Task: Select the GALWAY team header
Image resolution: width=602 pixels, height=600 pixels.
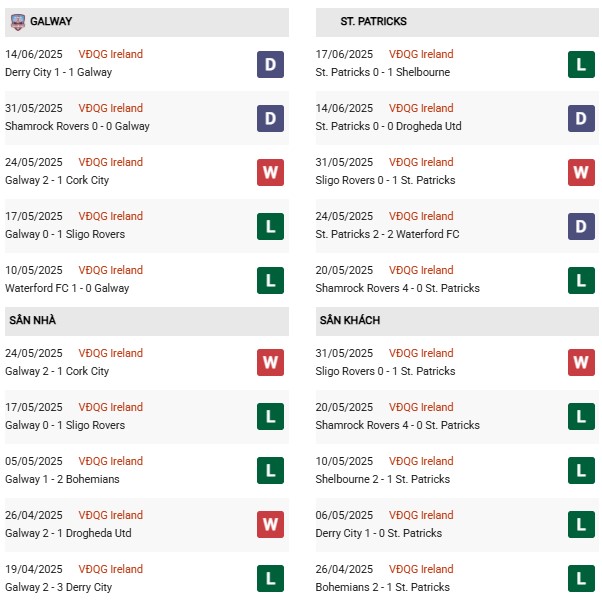Action: 147,22
